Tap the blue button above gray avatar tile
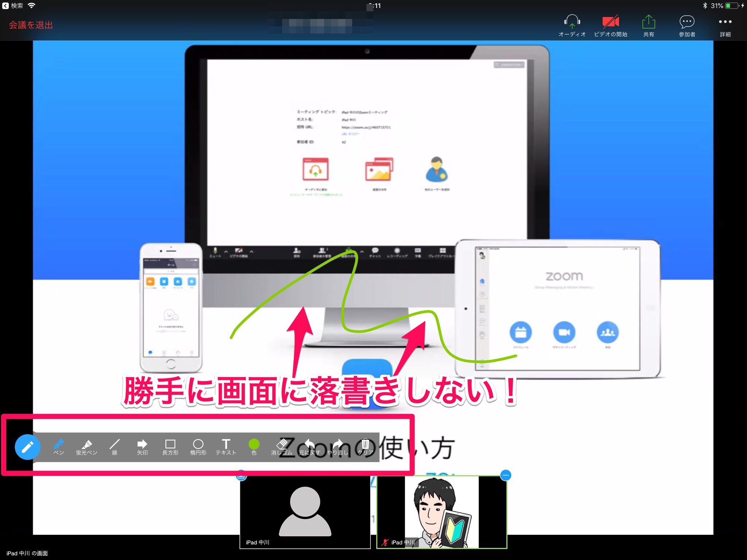This screenshot has height=560, width=747. coord(241,475)
